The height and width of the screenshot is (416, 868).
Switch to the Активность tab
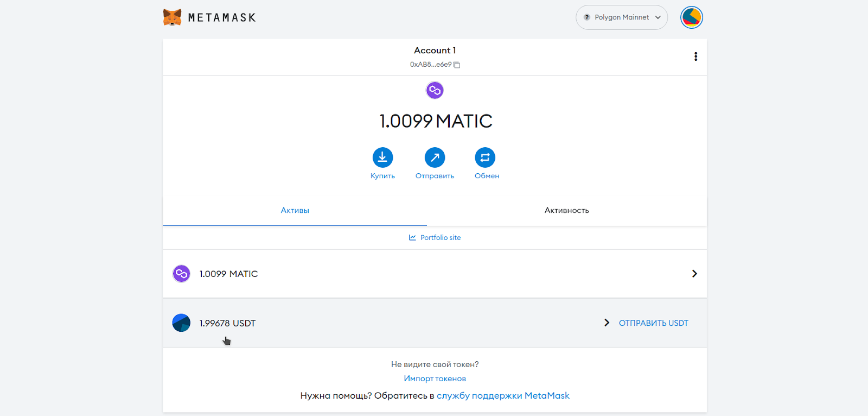tap(566, 210)
